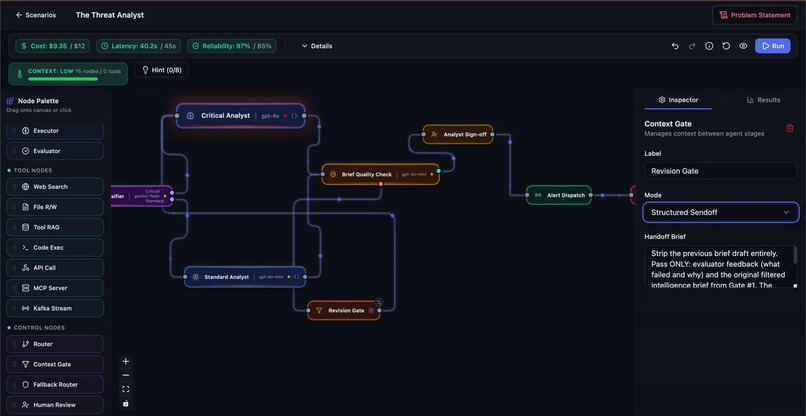Click the Critical output port on classifier node
The image size is (806, 416).
(x=172, y=193)
